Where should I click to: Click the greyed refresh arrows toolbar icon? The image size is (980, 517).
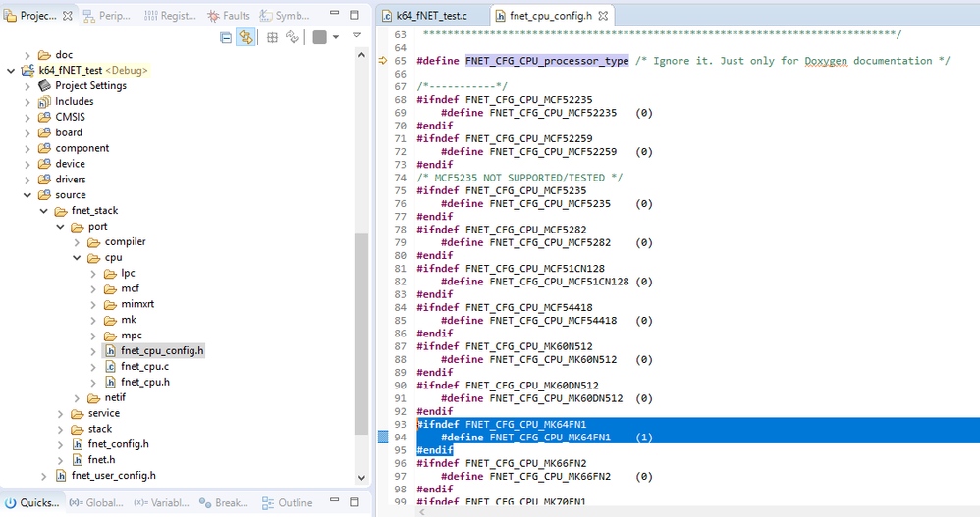[x=292, y=37]
